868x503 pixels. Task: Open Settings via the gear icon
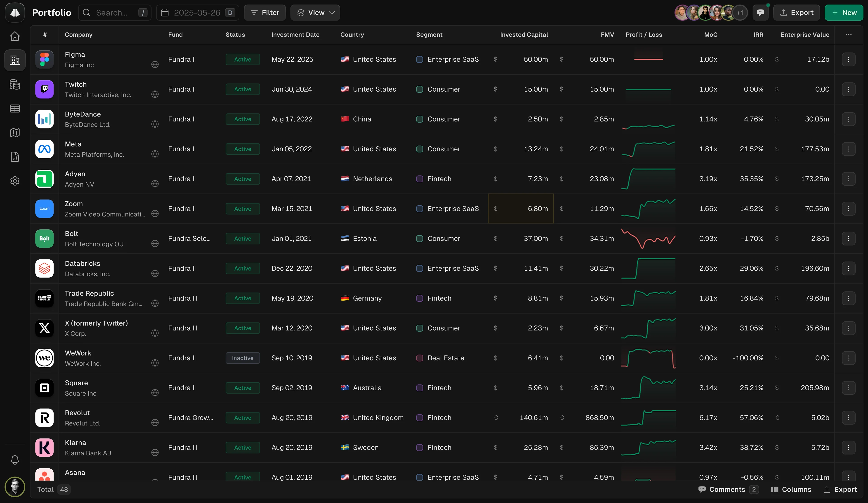(x=14, y=181)
